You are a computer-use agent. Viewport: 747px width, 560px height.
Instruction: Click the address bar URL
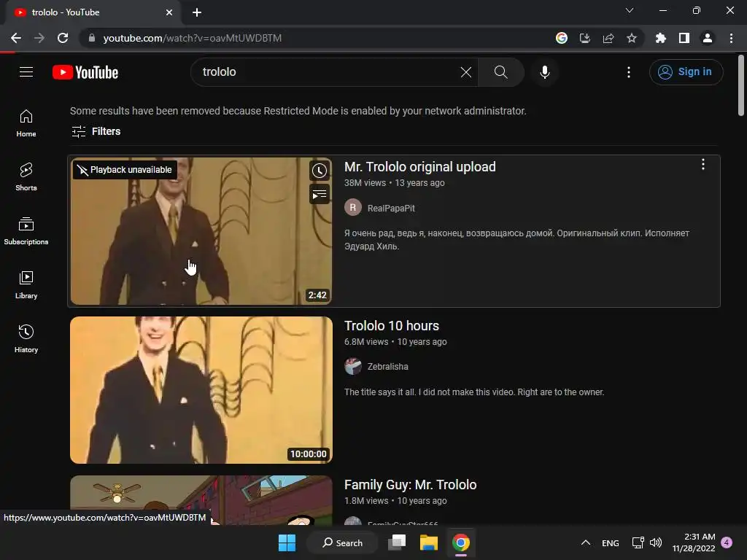point(192,38)
